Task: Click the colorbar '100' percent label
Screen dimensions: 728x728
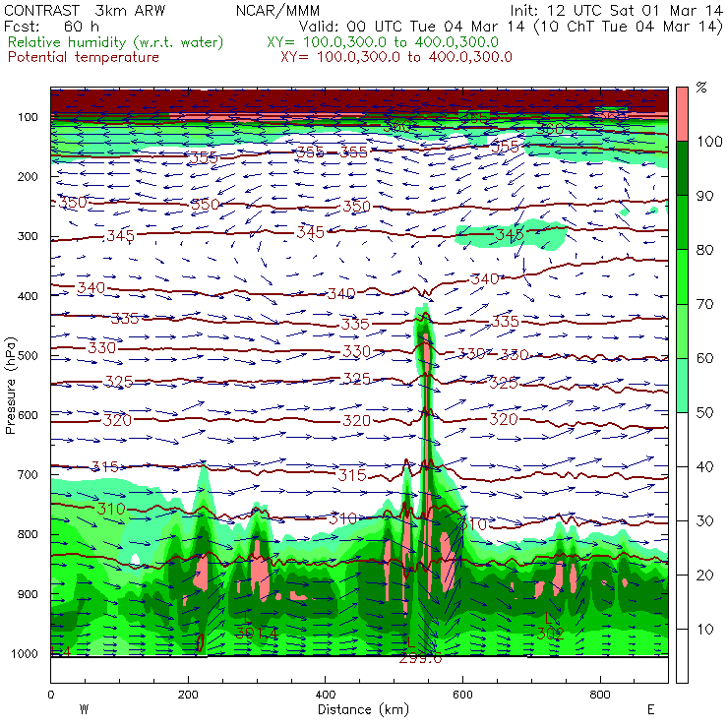Action: click(x=709, y=142)
